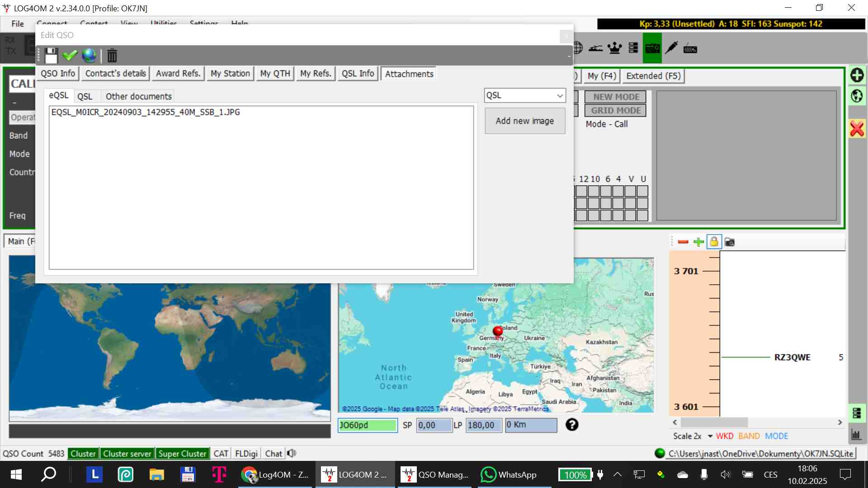The image size is (868, 488).
Task: Open the My (F4) tab in main window
Action: click(x=602, y=76)
